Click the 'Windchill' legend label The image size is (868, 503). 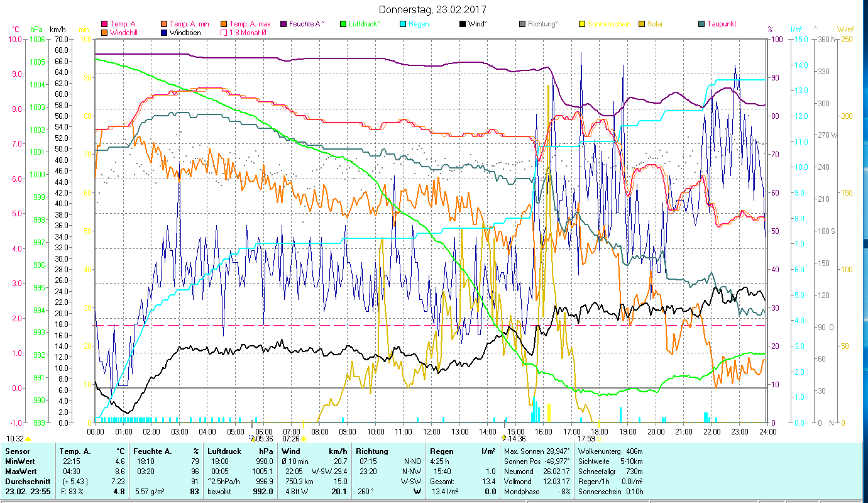click(125, 32)
